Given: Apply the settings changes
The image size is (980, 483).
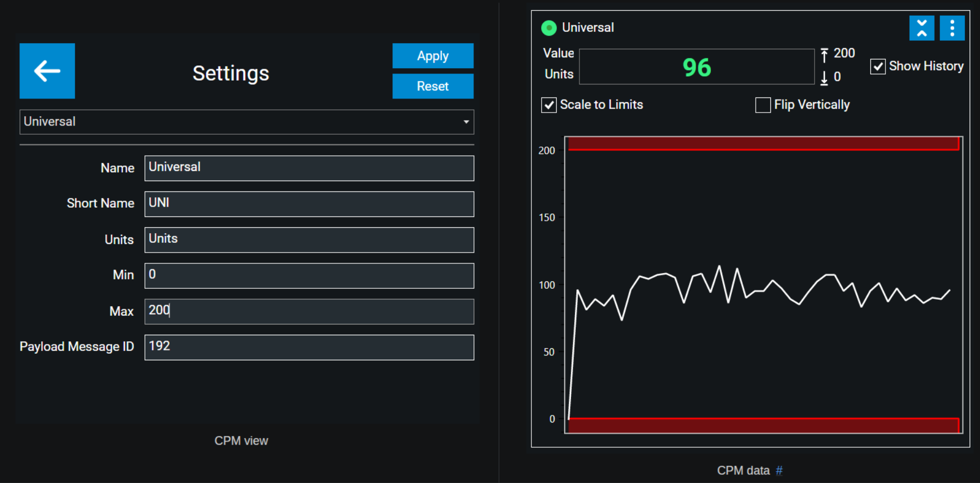Looking at the screenshot, I should [433, 56].
